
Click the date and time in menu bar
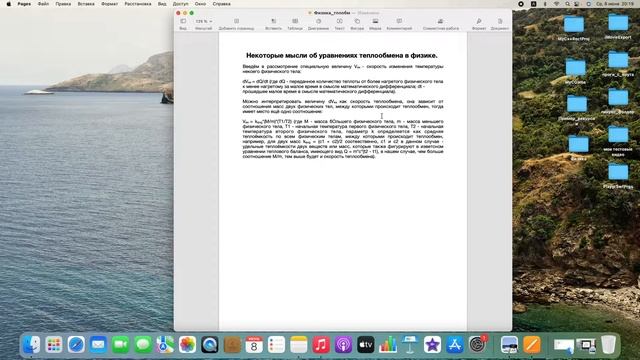click(615, 4)
